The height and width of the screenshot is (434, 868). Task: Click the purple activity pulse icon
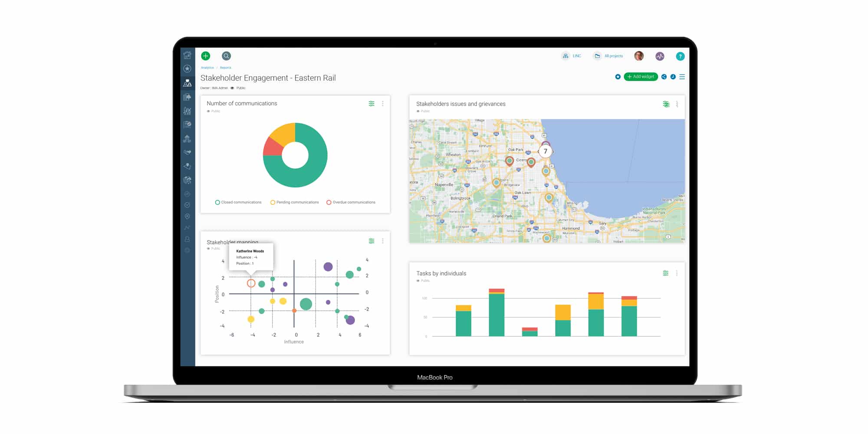click(x=660, y=56)
